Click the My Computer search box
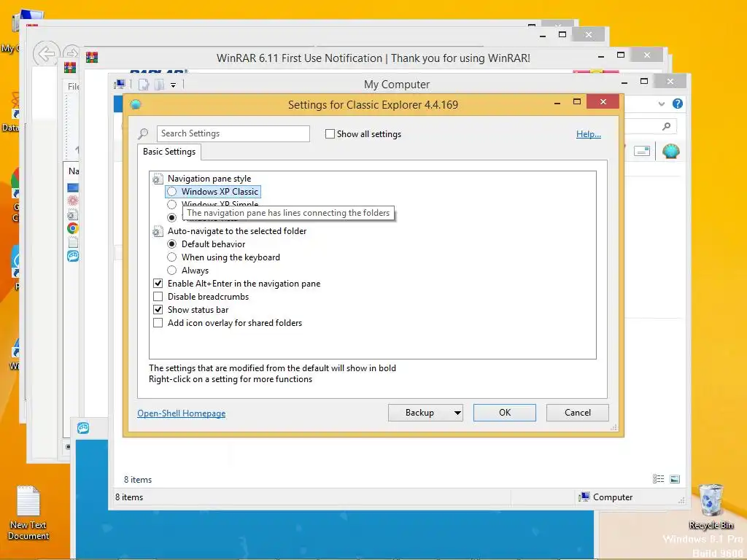The width and height of the screenshot is (747, 560). tap(650, 126)
